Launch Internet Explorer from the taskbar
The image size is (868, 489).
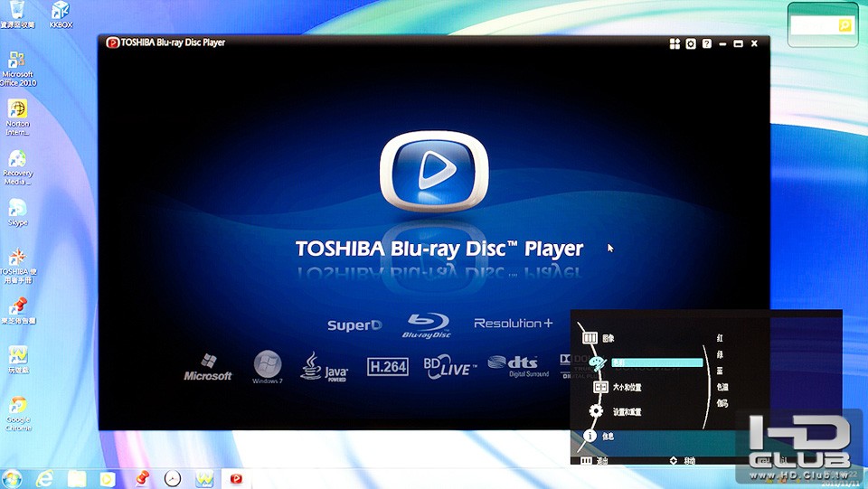[43, 478]
